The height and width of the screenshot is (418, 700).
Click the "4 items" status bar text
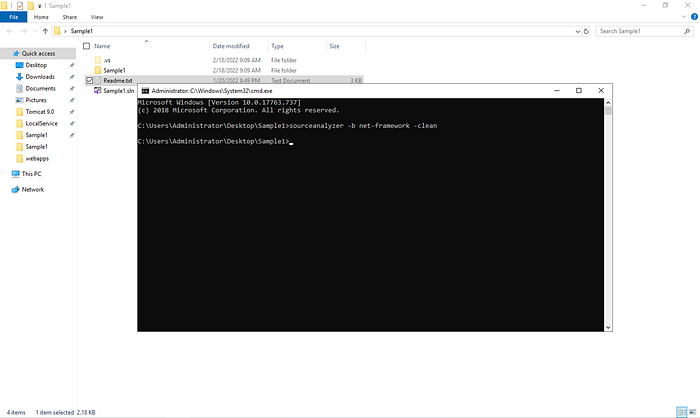pyautogui.click(x=16, y=412)
